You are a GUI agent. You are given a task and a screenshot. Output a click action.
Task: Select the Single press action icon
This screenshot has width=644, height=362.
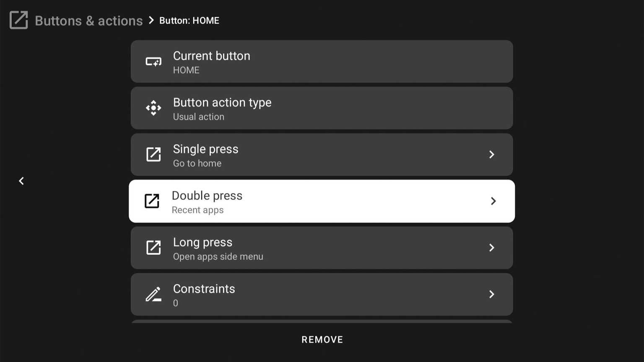tap(153, 155)
